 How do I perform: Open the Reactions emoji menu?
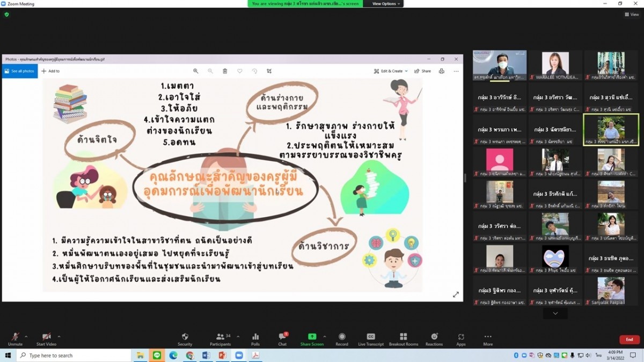coord(434,338)
